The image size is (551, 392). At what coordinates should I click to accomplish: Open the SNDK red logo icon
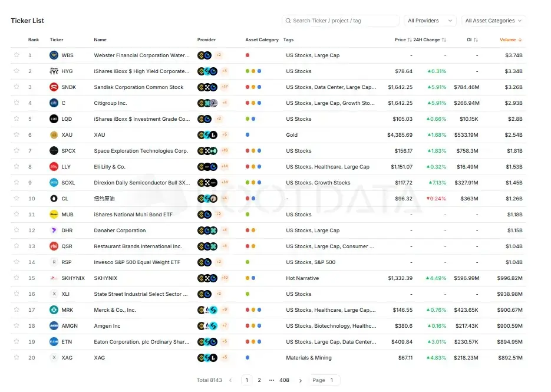tap(54, 87)
